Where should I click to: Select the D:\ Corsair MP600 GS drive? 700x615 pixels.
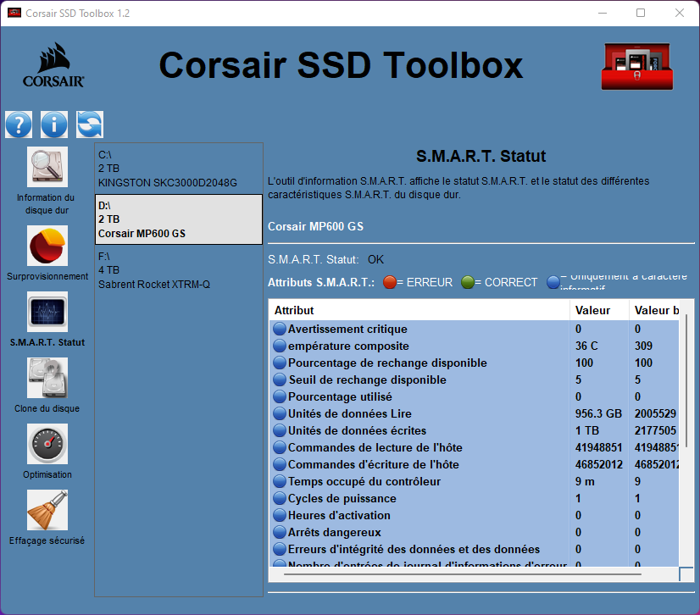(179, 219)
